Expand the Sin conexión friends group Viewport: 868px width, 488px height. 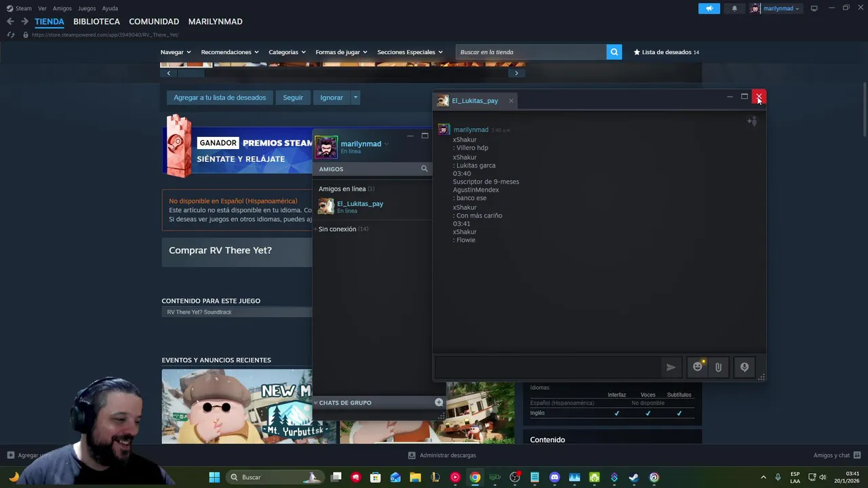[343, 229]
